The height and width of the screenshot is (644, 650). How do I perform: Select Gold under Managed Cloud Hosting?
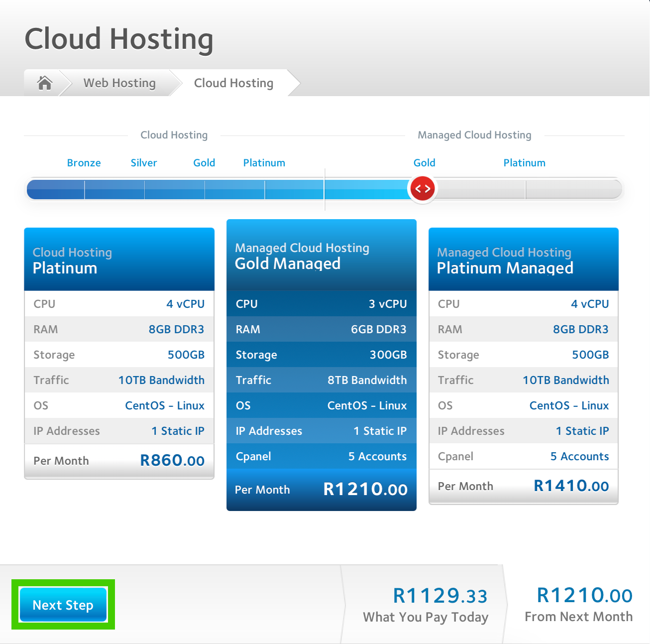click(424, 163)
